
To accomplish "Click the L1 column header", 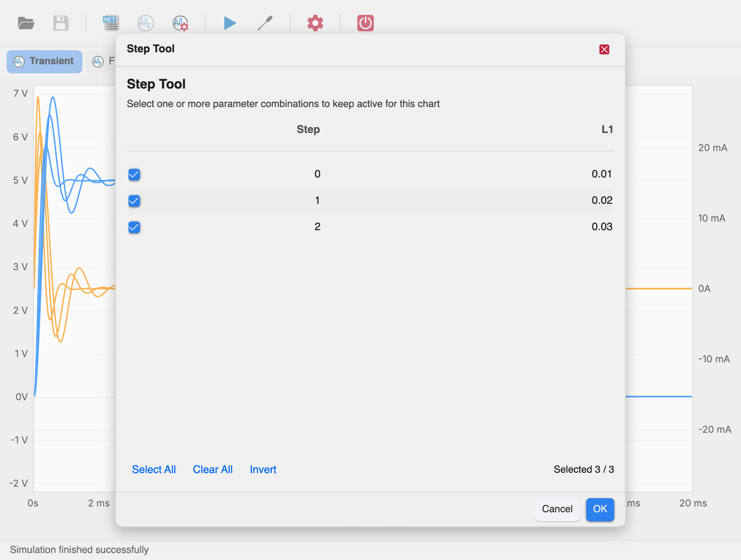I will pyautogui.click(x=607, y=129).
